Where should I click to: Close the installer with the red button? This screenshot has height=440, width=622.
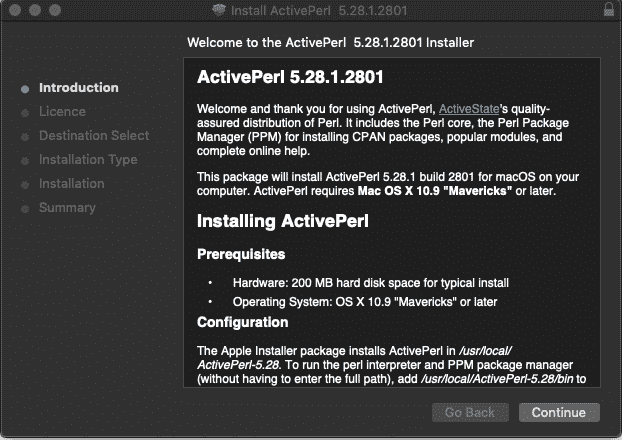click(13, 11)
